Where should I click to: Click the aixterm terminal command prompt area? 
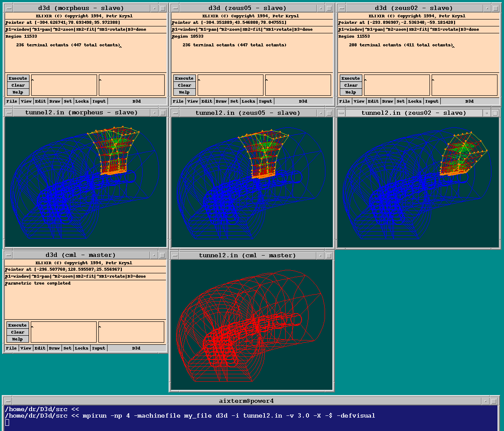[251, 422]
